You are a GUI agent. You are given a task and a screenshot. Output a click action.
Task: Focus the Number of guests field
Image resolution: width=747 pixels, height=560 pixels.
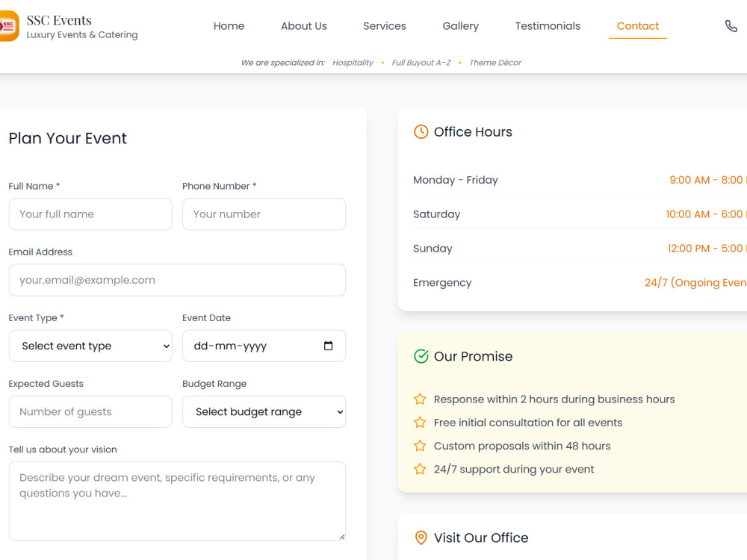coord(90,411)
